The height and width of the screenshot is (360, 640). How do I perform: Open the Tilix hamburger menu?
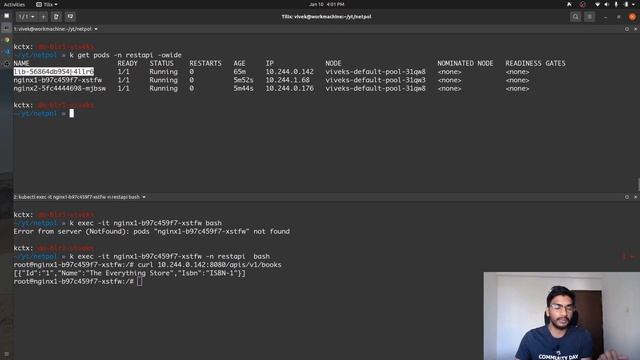pos(589,17)
